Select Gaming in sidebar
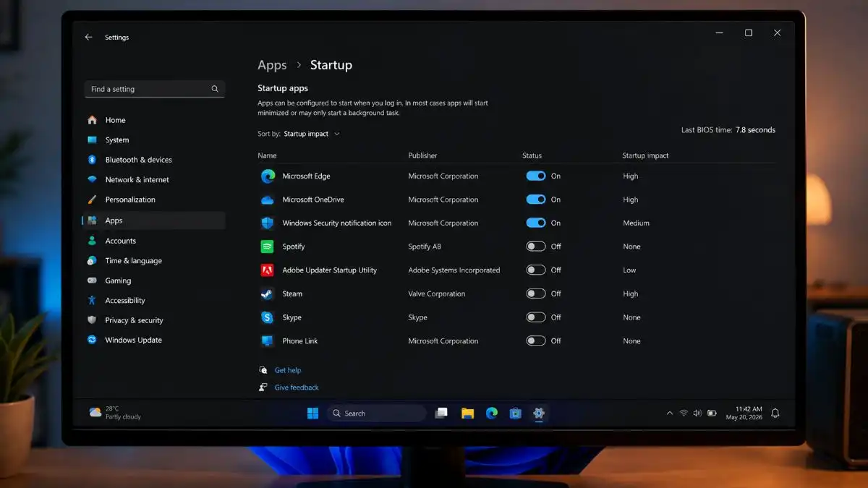This screenshot has width=868, height=488. [154, 281]
